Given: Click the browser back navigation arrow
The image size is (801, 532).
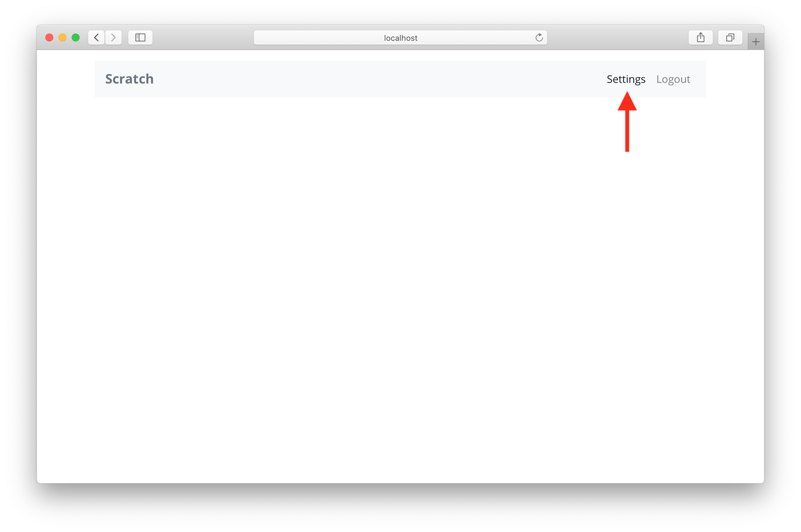Looking at the screenshot, I should (96, 38).
